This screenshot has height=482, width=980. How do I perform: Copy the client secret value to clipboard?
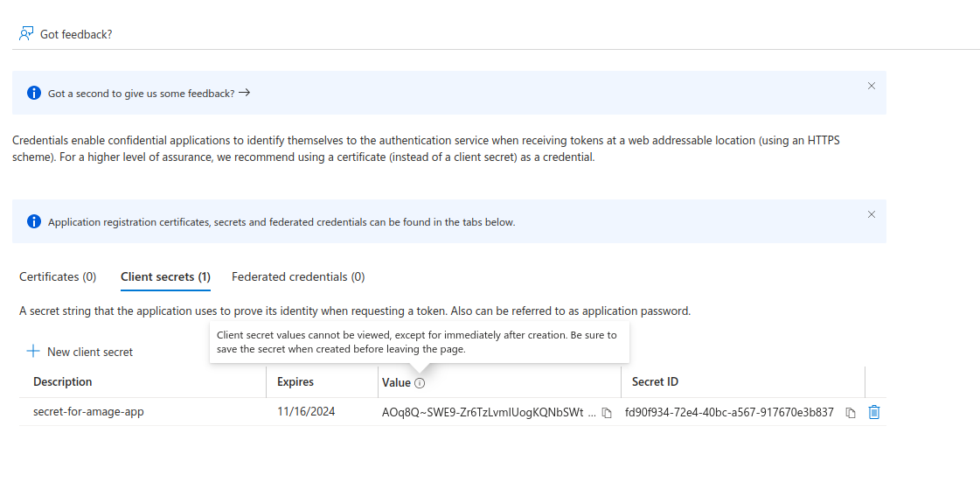[x=607, y=413]
